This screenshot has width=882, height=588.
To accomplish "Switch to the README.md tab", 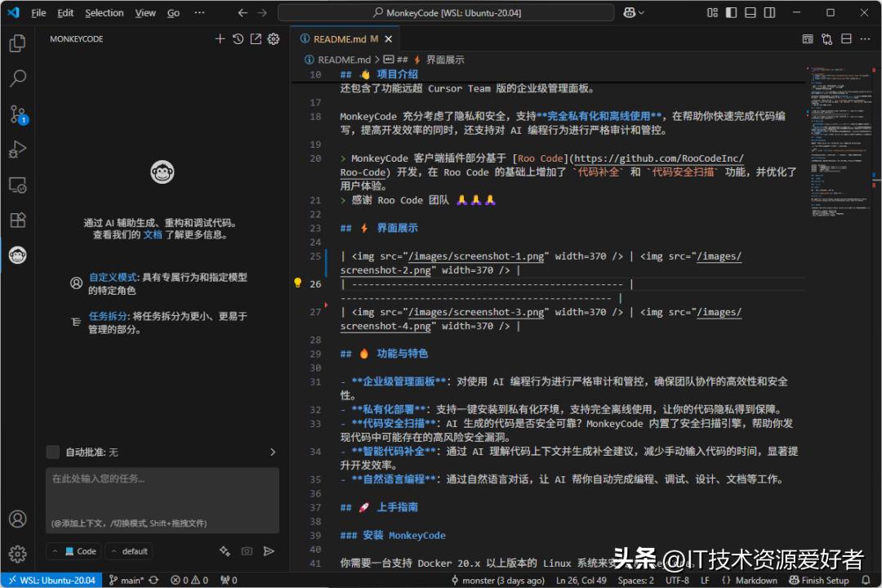I will (x=338, y=38).
